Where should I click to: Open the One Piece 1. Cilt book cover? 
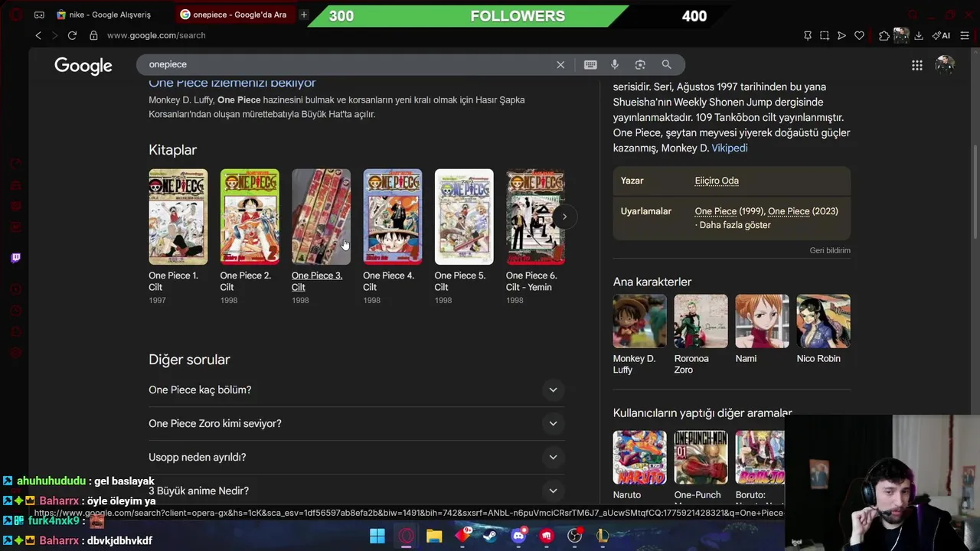178,217
